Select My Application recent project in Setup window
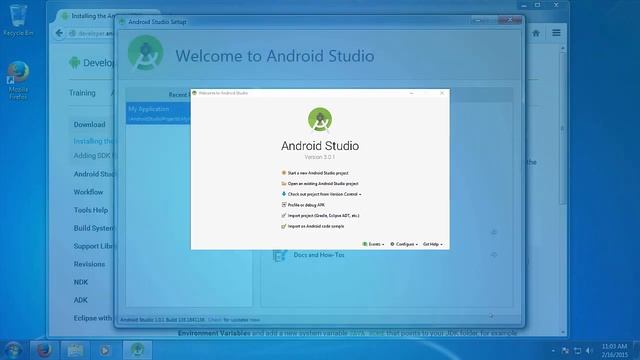The width and height of the screenshot is (640, 360). pyautogui.click(x=158, y=113)
